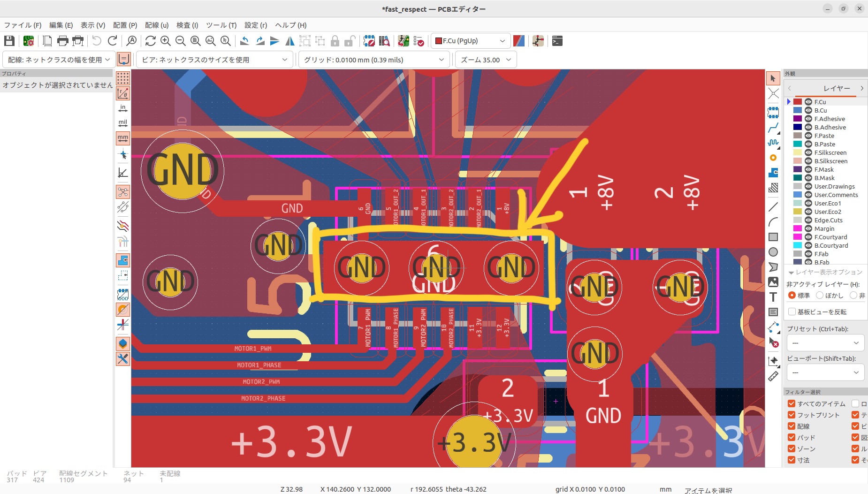The height and width of the screenshot is (494, 868).
Task: Toggle F.Cu layer visibility eye
Action: pyautogui.click(x=808, y=102)
